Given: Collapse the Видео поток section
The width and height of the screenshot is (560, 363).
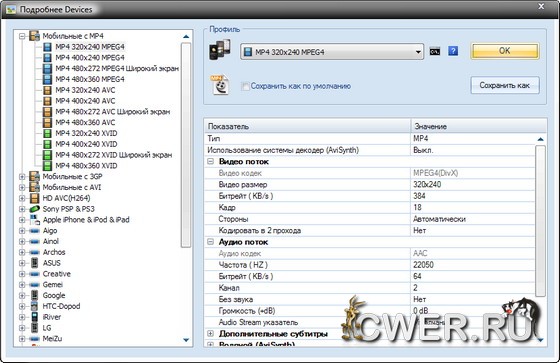Looking at the screenshot, I should [x=210, y=161].
